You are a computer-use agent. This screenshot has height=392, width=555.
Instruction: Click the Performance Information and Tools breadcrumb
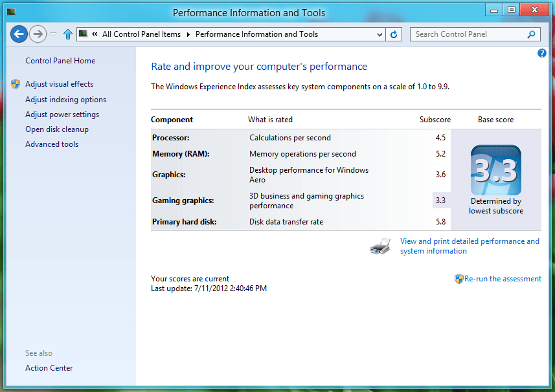point(256,34)
